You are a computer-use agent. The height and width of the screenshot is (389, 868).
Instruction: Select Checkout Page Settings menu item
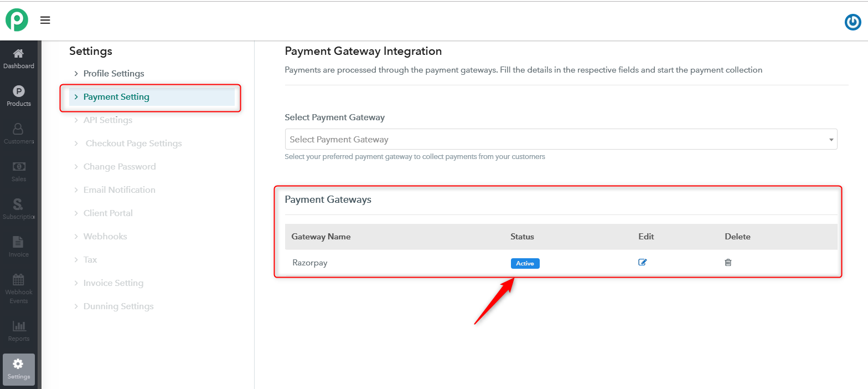[133, 144]
